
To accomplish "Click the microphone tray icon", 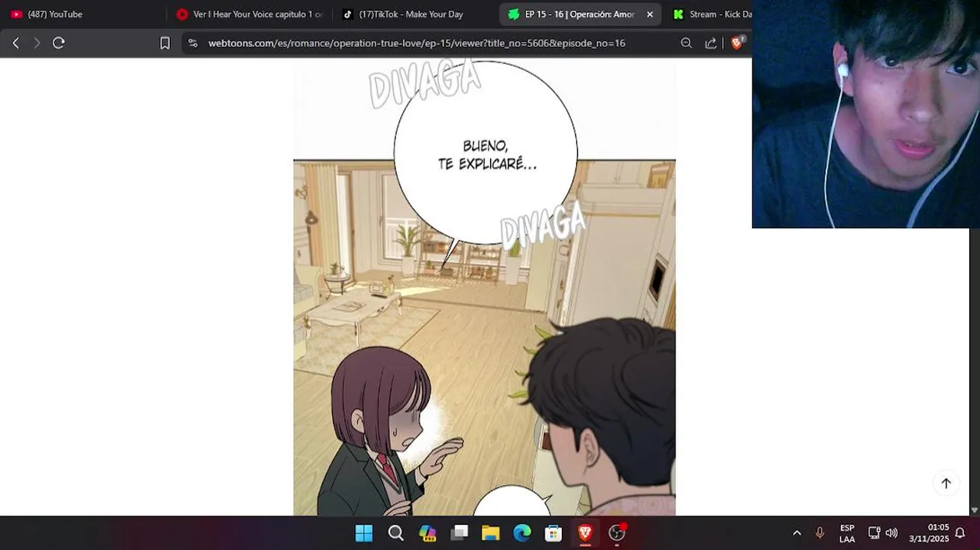I will coord(820,533).
